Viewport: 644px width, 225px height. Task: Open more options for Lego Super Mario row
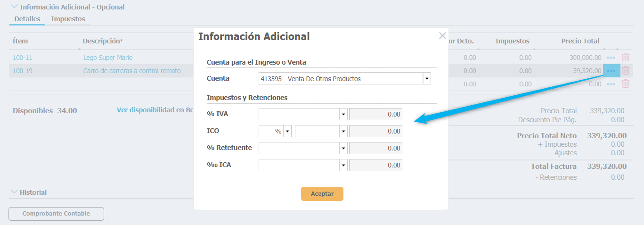pyautogui.click(x=611, y=58)
